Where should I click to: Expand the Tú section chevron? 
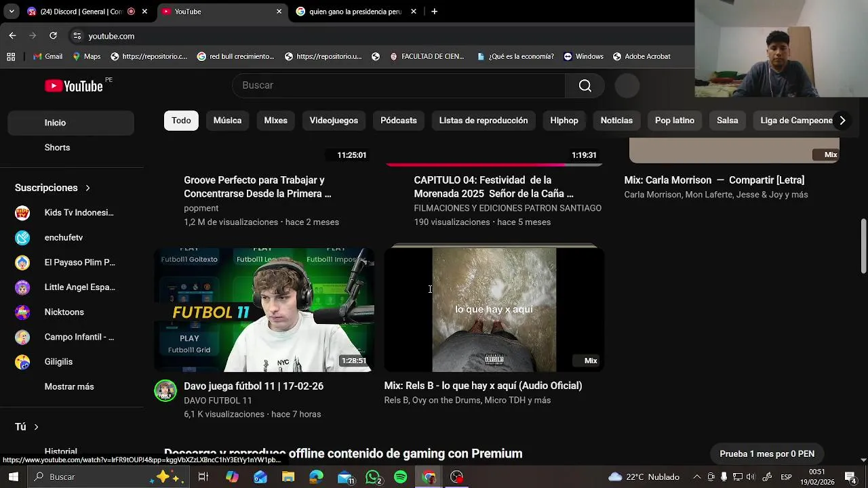coord(36,427)
